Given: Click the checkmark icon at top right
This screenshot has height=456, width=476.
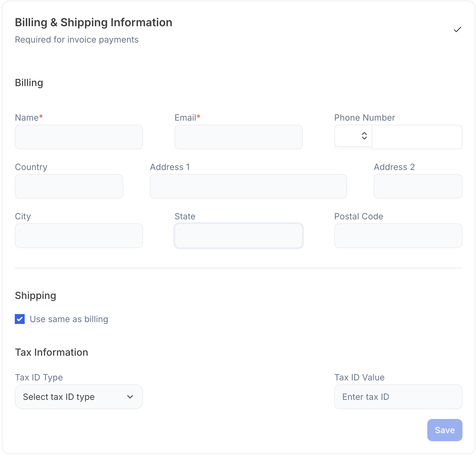Looking at the screenshot, I should (x=457, y=29).
